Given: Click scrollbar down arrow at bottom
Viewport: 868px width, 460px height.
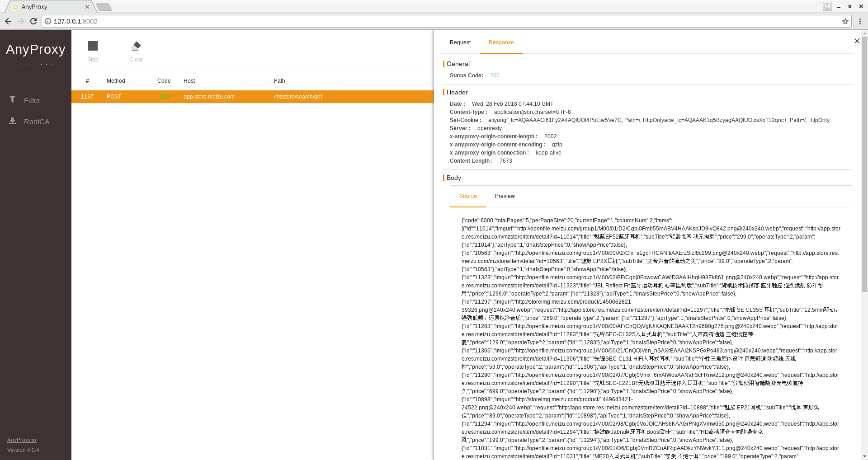Looking at the screenshot, I should click(864, 456).
